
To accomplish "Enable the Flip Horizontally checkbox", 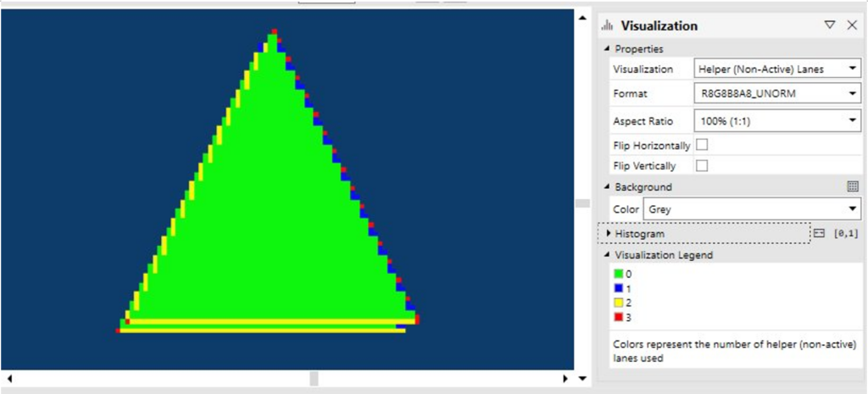I will click(x=702, y=145).
